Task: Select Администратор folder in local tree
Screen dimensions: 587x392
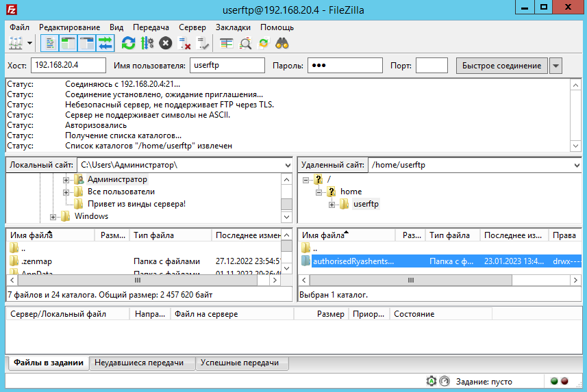Action: pyautogui.click(x=117, y=179)
